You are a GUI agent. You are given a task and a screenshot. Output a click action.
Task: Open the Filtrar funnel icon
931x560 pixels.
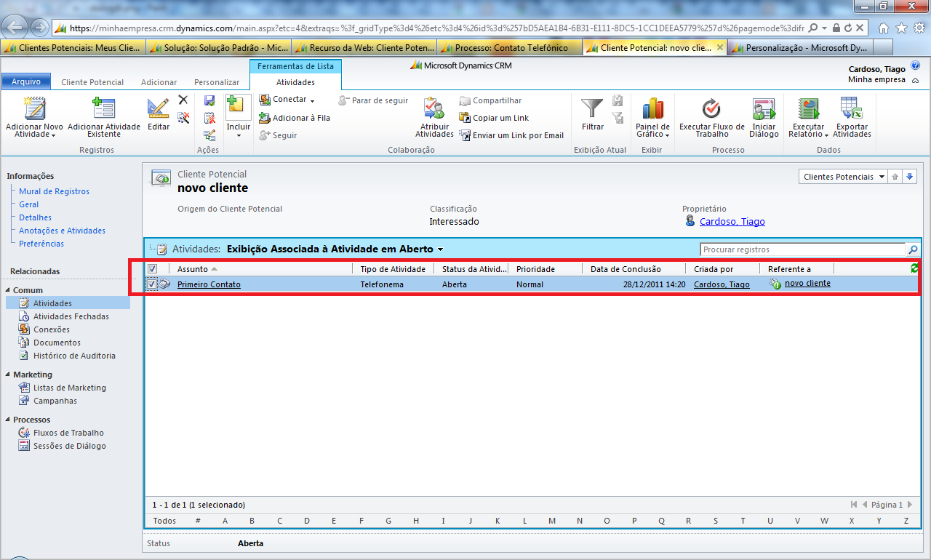[593, 109]
